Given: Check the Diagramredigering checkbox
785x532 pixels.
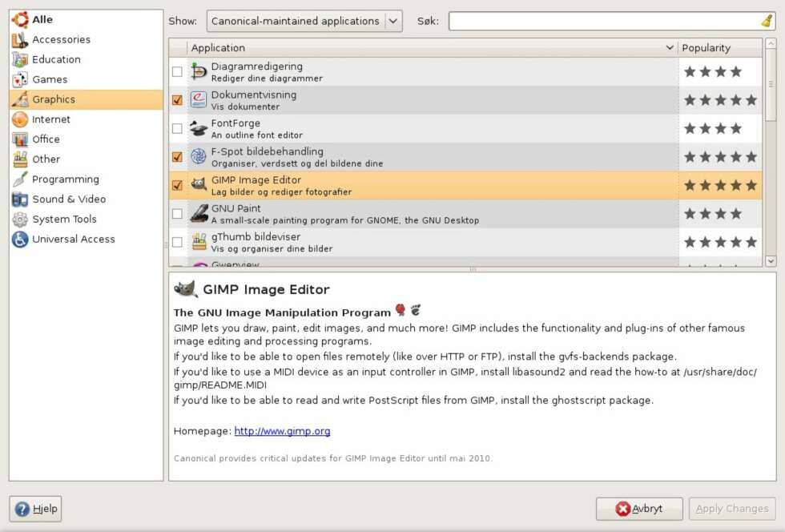Looking at the screenshot, I should 177,71.
